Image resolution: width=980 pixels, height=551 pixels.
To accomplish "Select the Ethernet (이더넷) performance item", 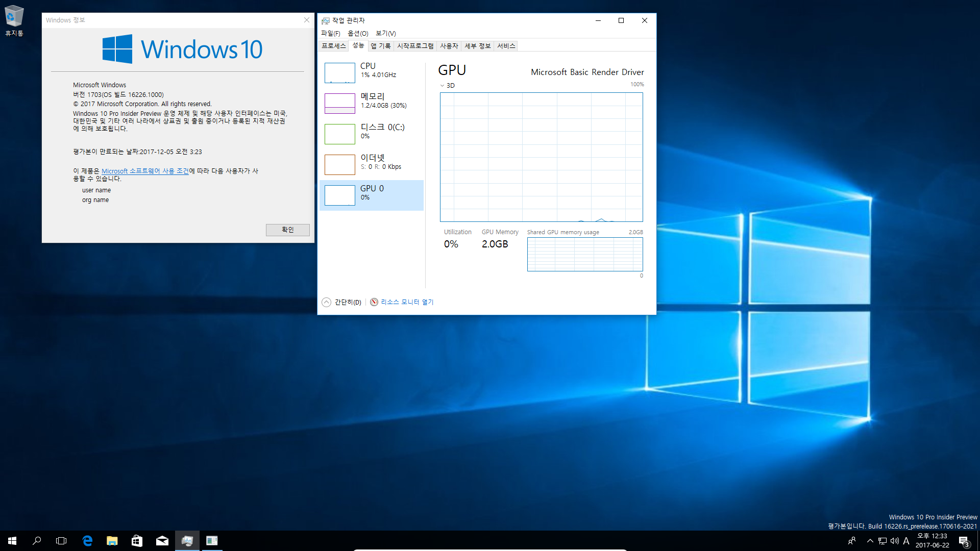I will pos(372,165).
